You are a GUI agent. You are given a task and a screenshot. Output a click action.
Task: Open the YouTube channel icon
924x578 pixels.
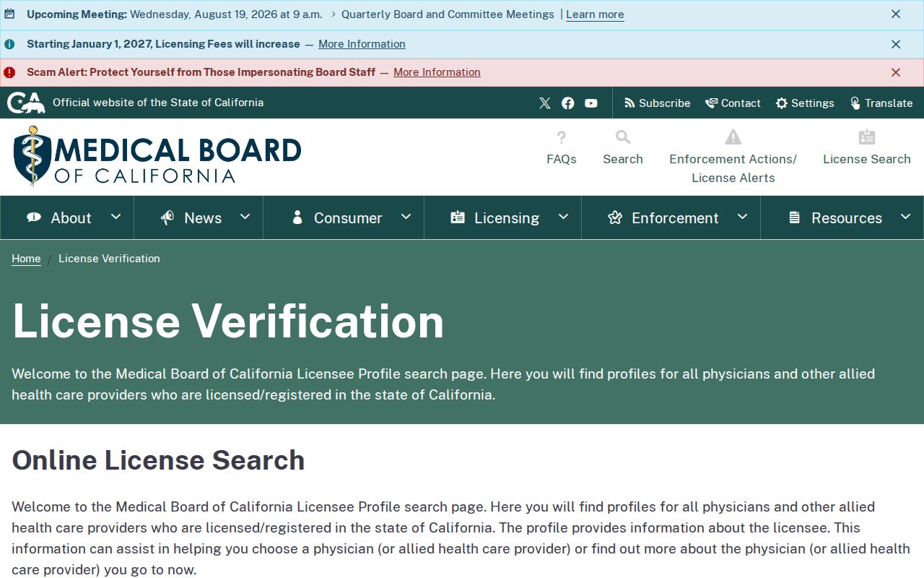(591, 103)
